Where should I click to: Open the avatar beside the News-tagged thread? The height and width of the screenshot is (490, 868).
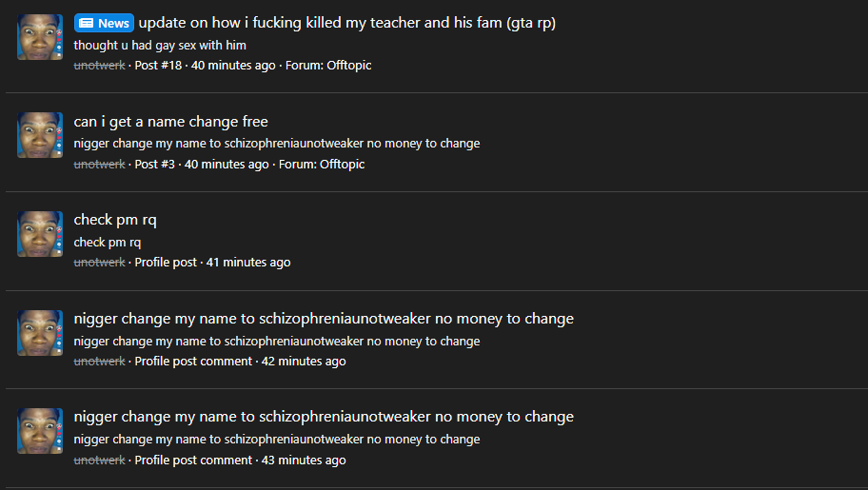tap(40, 37)
